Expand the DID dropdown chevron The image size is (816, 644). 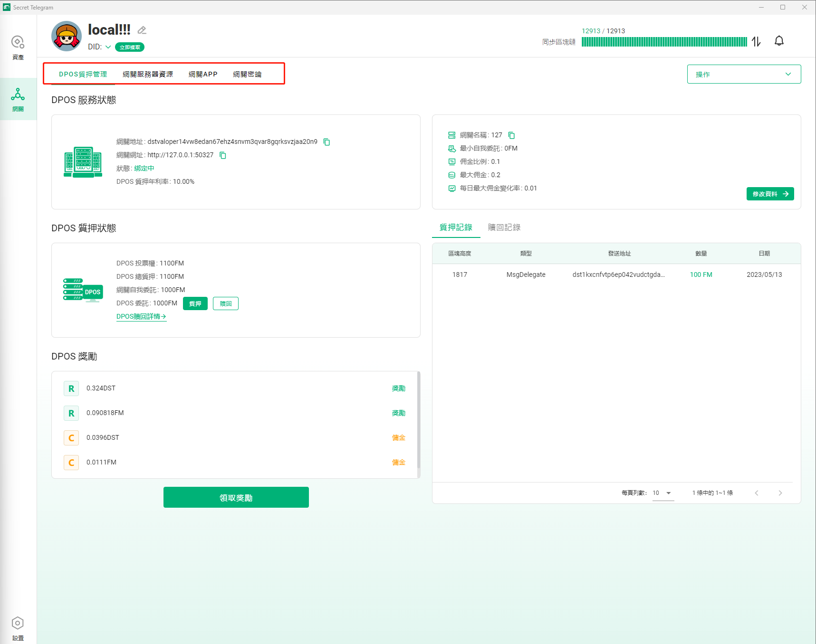[x=108, y=47]
